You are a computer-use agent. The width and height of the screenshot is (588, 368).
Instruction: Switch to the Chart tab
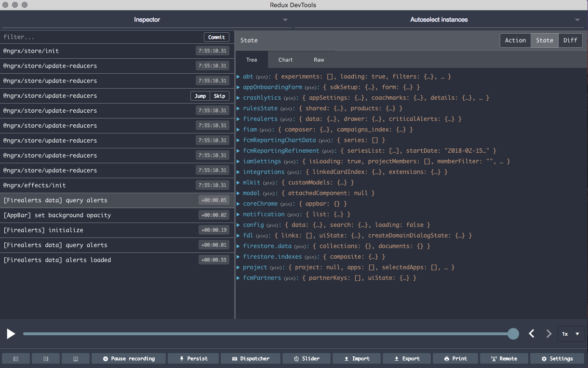point(285,60)
